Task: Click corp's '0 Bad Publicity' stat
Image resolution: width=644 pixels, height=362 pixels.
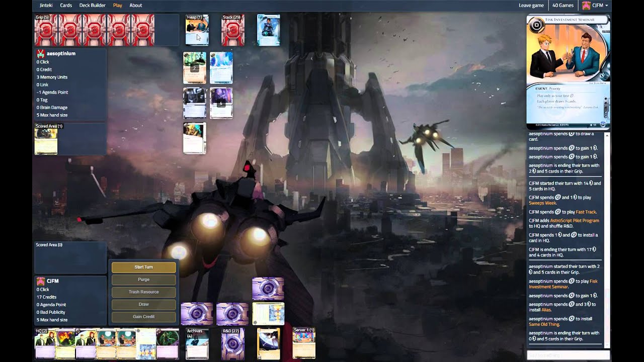Action: tap(51, 312)
